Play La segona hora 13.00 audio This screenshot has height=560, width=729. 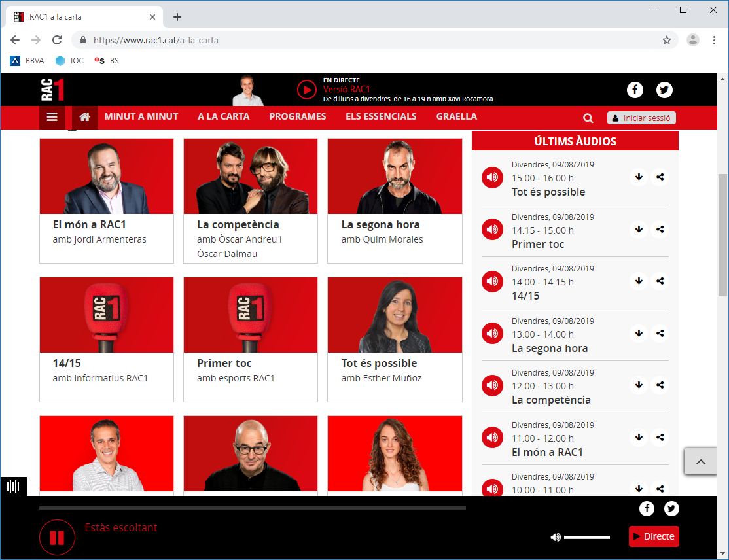[x=492, y=334]
